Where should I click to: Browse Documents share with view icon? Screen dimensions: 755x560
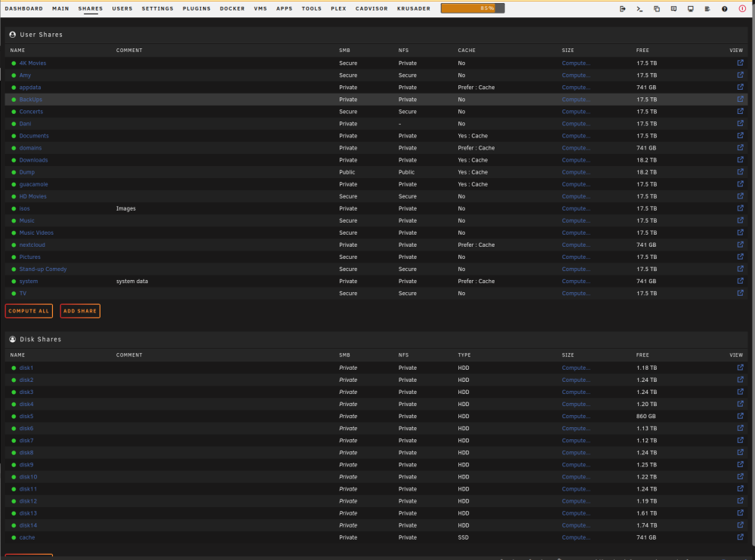coord(740,135)
